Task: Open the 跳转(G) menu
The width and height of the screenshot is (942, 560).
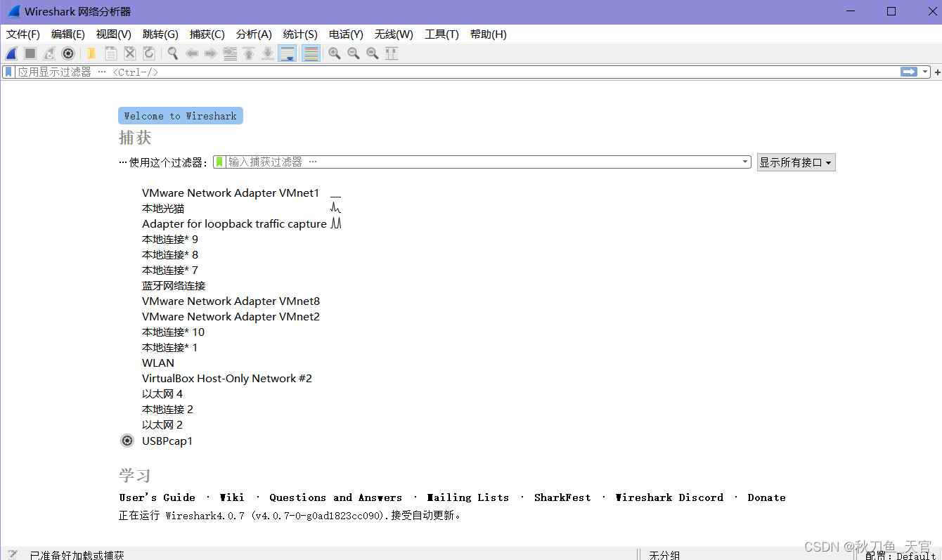Action: click(x=160, y=34)
